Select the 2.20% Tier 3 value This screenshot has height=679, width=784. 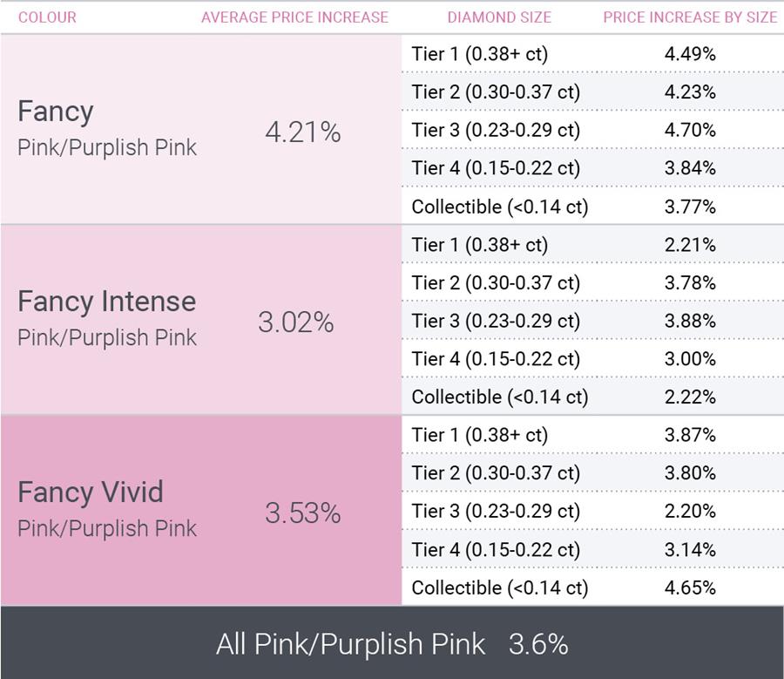(x=690, y=512)
